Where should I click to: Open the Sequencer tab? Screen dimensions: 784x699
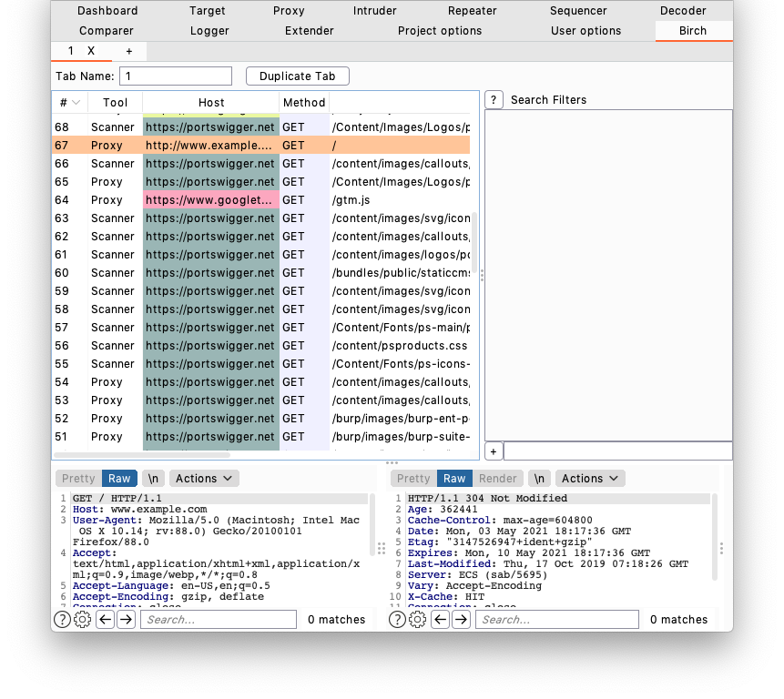(x=578, y=11)
